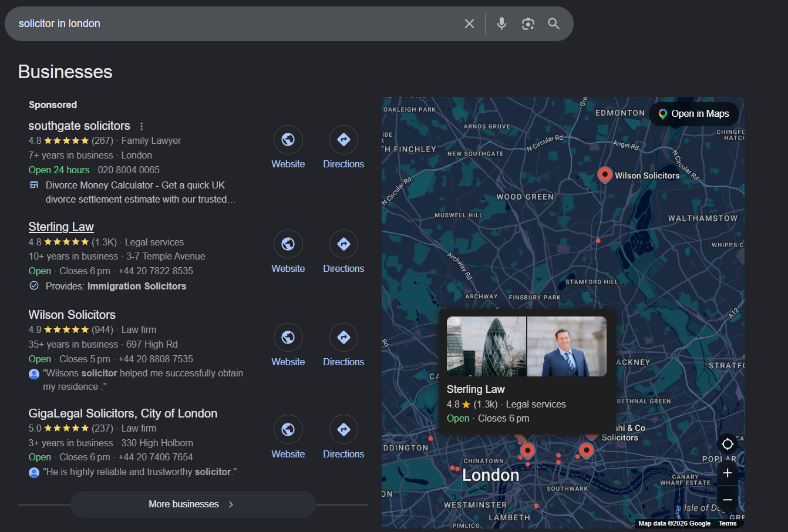The height and width of the screenshot is (532, 788).
Task: Get Directions icon for southgate solicitors
Action: pos(344,140)
